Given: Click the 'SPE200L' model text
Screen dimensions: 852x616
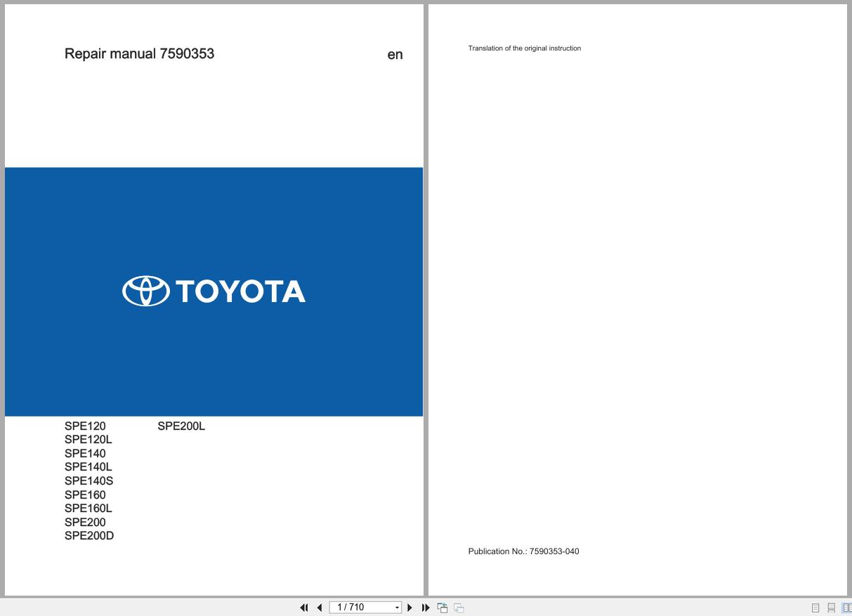Looking at the screenshot, I should (181, 426).
